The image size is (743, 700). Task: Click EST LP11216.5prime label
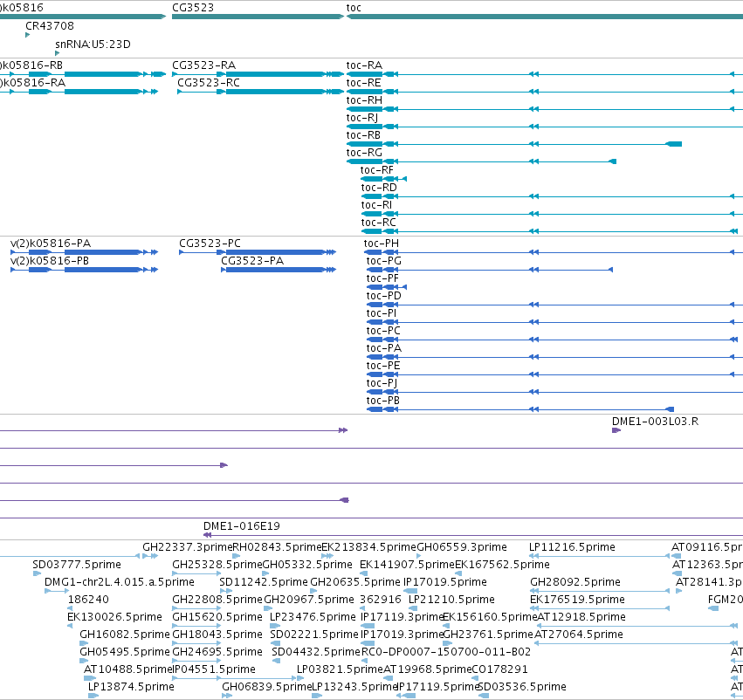click(572, 547)
